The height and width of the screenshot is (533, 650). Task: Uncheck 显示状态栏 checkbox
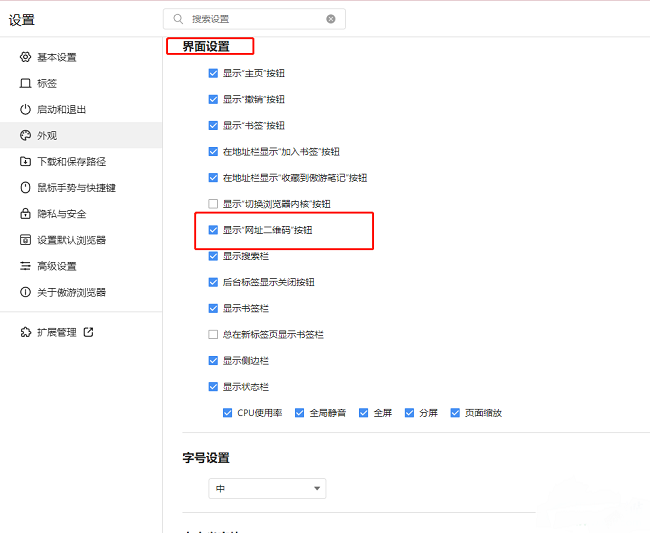213,387
